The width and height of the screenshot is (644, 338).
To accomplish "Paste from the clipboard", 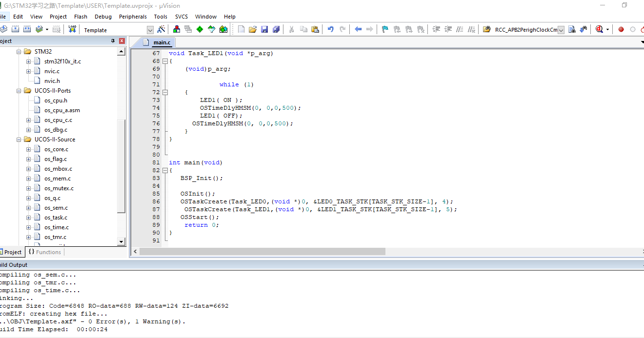I will (x=315, y=29).
